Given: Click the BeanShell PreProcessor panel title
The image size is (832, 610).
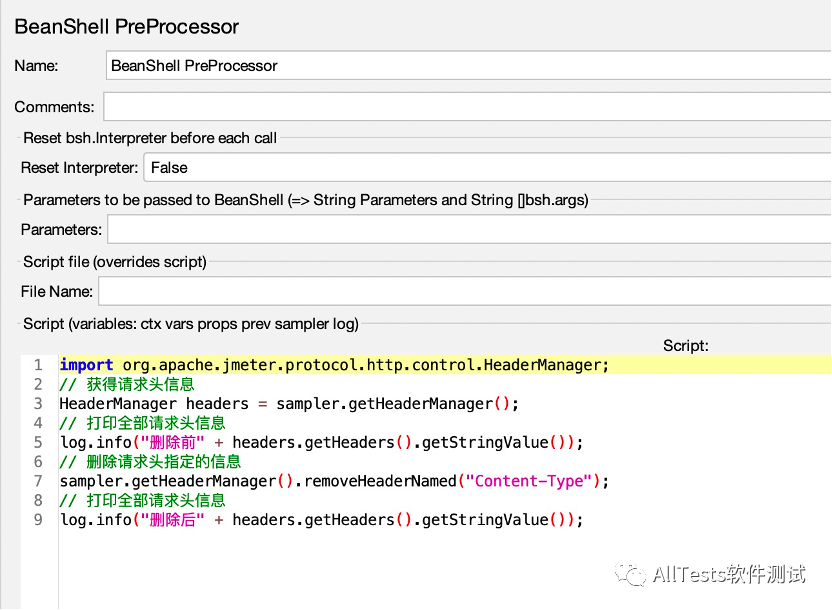Looking at the screenshot, I should click(x=127, y=27).
